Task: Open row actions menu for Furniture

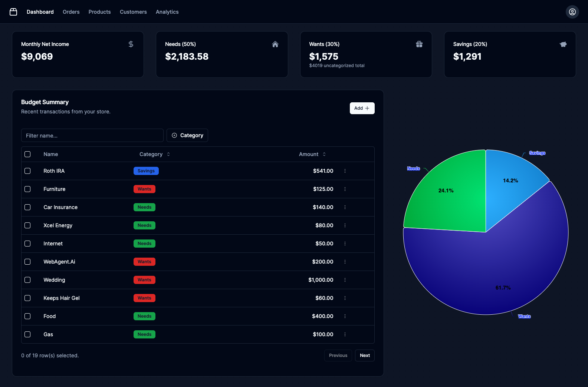Action: coord(345,189)
